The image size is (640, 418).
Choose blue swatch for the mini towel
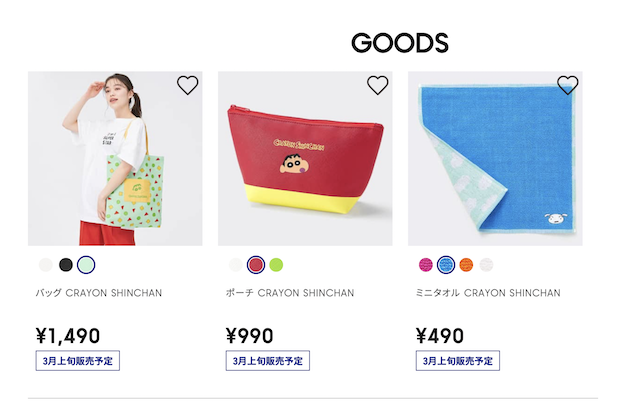(446, 265)
